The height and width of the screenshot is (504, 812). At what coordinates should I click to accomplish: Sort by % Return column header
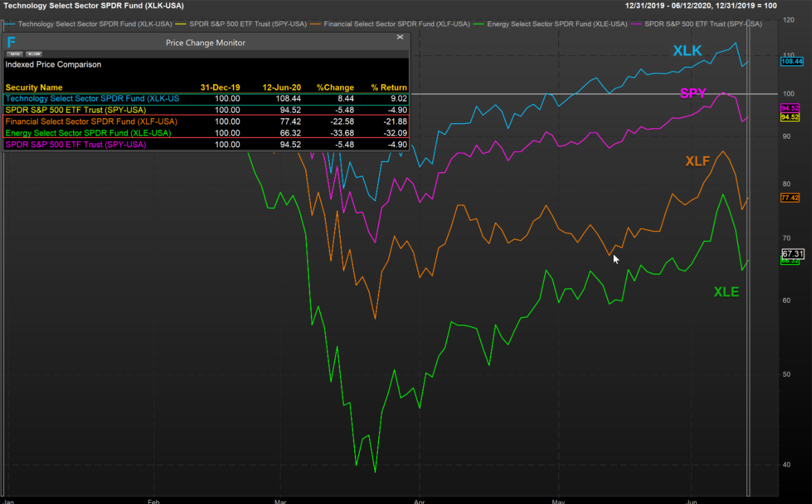click(389, 87)
